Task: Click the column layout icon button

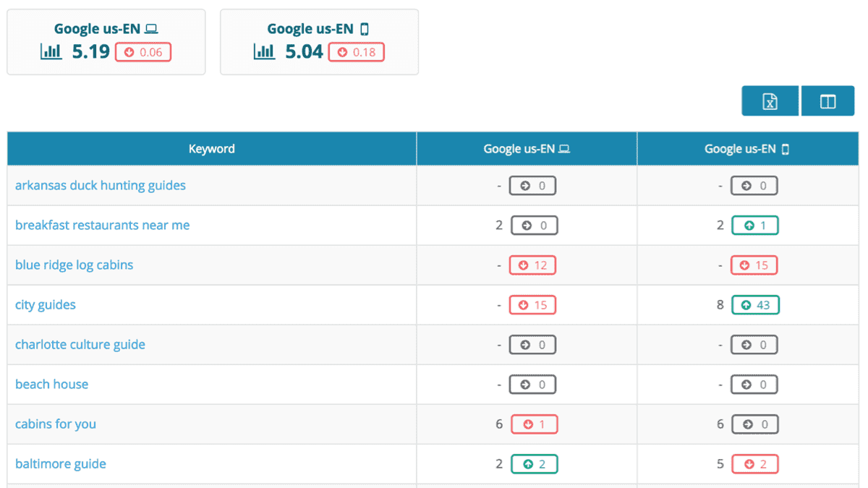Action: (x=828, y=101)
